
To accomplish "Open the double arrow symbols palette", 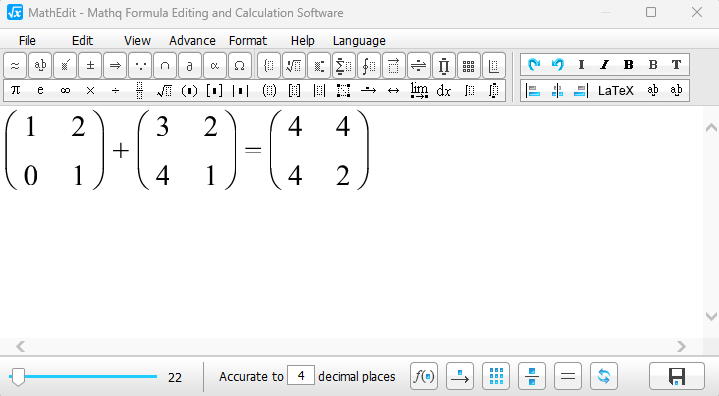I will point(115,66).
